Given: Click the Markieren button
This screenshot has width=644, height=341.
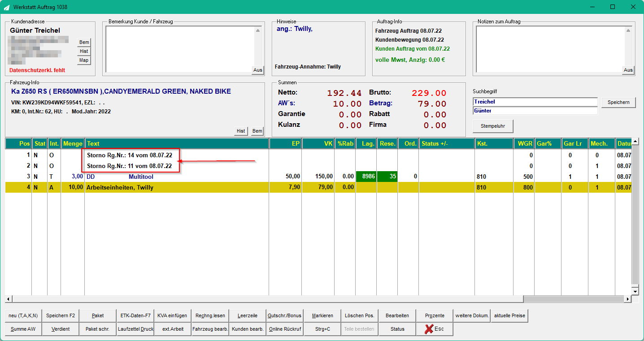Looking at the screenshot, I should click(x=322, y=315).
